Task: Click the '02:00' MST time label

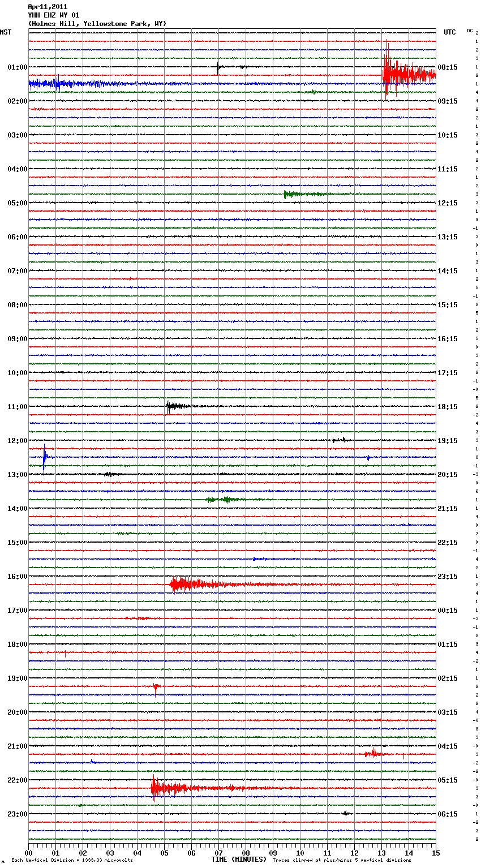Action: pos(18,101)
